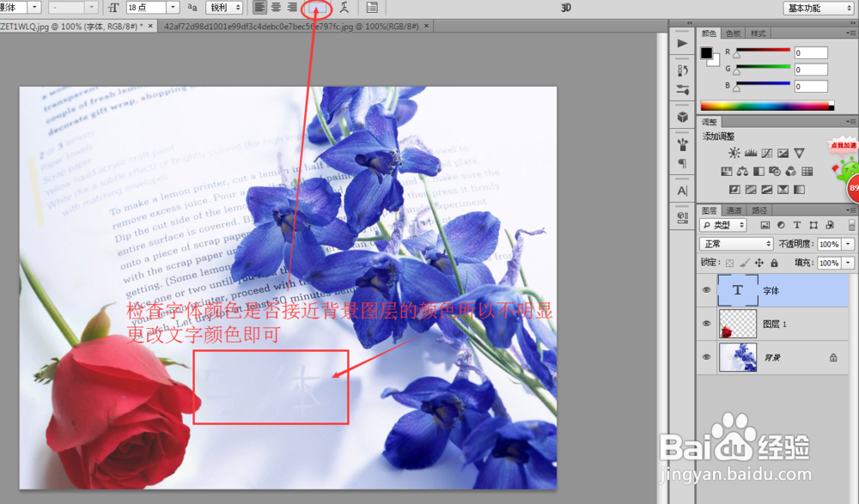Hide the 图层 1 layer
The image size is (859, 504).
pos(705,324)
